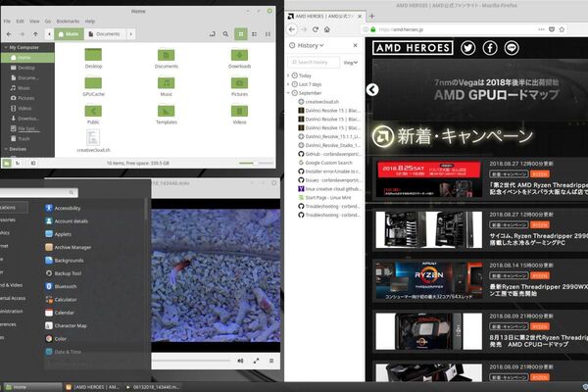
Task: Open the history View dropdown
Action: 350,63
